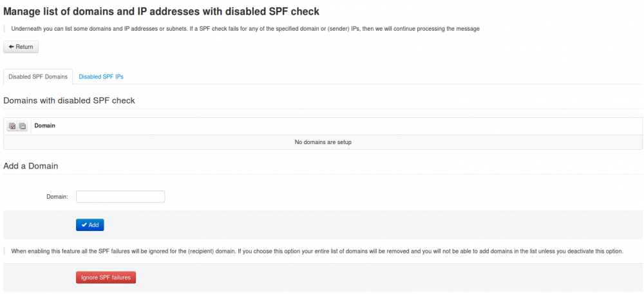Click the 'When enabling this feature' warning text
This screenshot has height=294, width=644.
click(317, 251)
